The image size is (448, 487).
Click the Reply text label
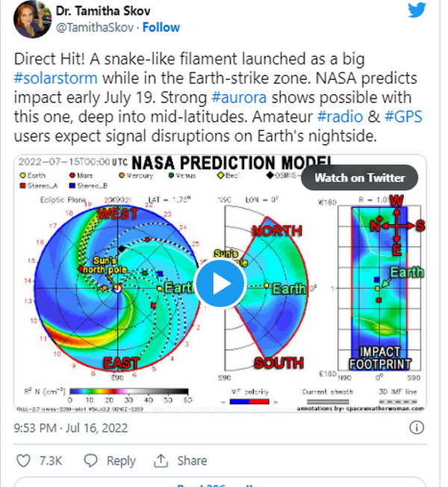click(x=120, y=461)
